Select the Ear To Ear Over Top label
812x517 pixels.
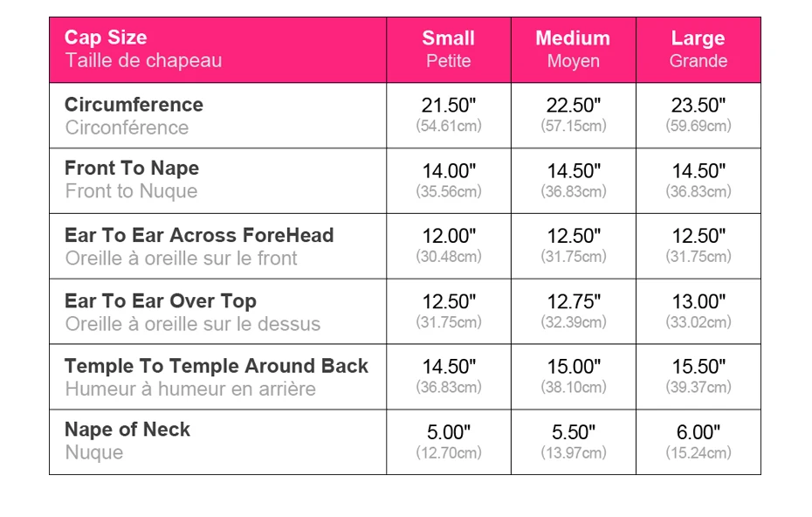point(161,301)
